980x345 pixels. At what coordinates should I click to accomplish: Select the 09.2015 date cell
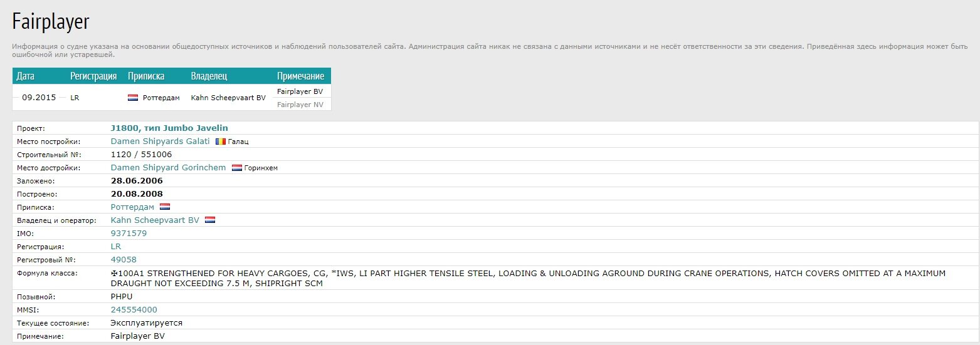(x=39, y=98)
